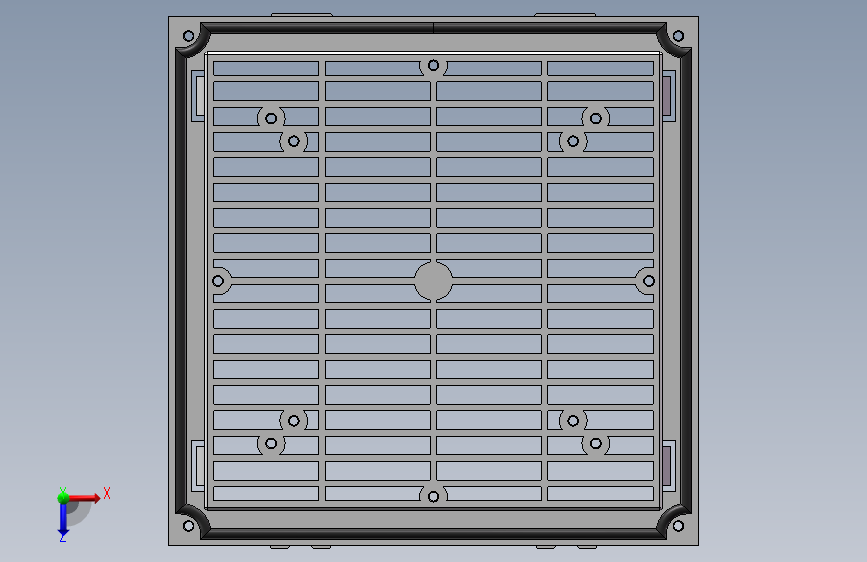Select the screw hole at grille's top center

click(434, 65)
